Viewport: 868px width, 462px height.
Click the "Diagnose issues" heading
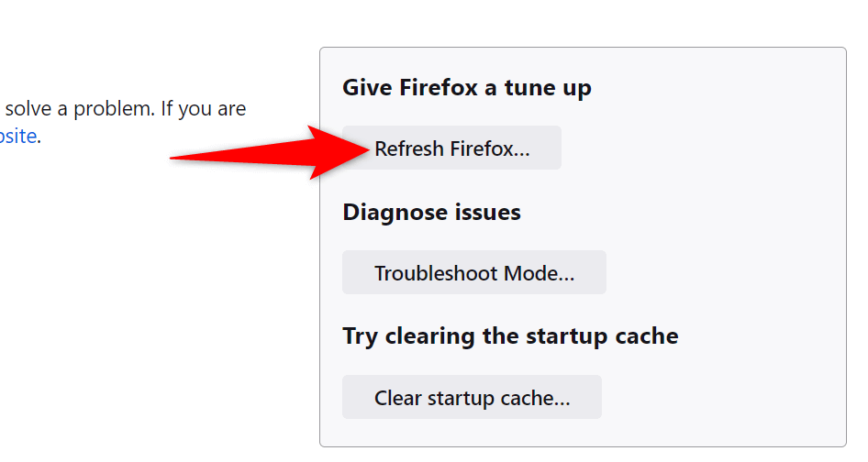point(431,213)
